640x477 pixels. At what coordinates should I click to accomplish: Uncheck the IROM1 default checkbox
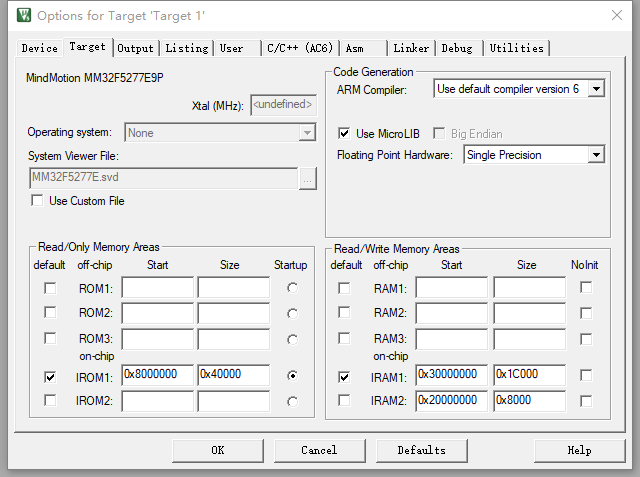pos(50,377)
